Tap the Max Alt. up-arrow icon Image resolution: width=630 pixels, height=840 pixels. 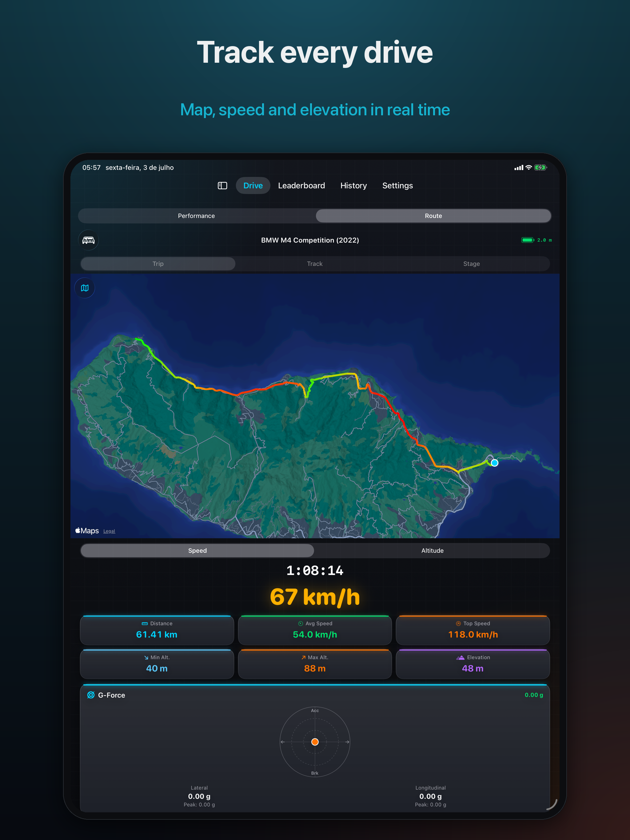point(303,657)
